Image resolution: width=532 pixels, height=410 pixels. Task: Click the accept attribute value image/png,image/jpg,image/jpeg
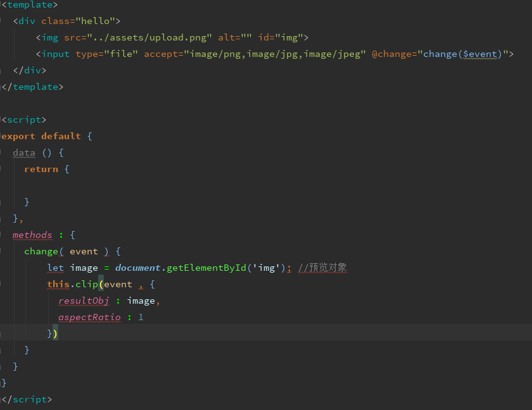(x=275, y=54)
